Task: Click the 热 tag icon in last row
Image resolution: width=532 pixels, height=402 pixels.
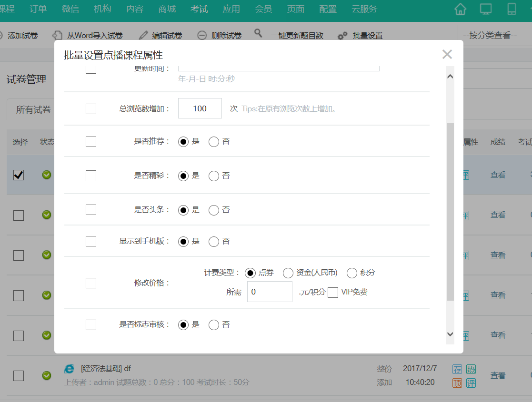Action: pyautogui.click(x=471, y=369)
